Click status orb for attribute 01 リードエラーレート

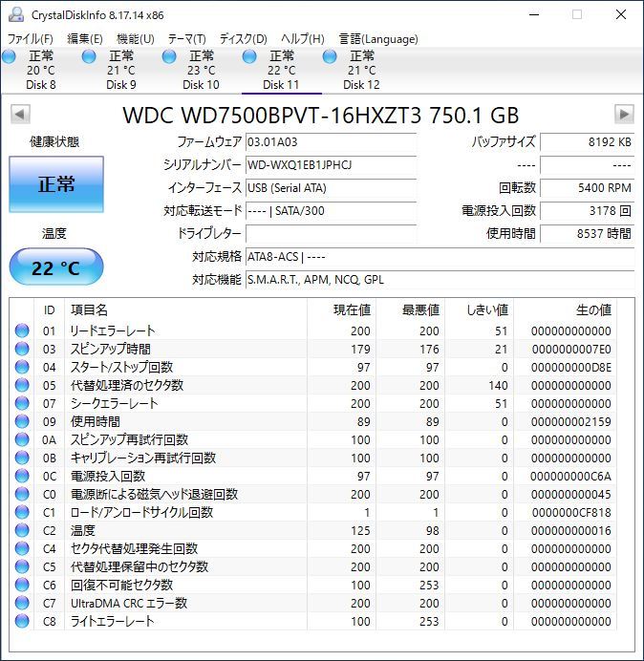[x=22, y=330]
